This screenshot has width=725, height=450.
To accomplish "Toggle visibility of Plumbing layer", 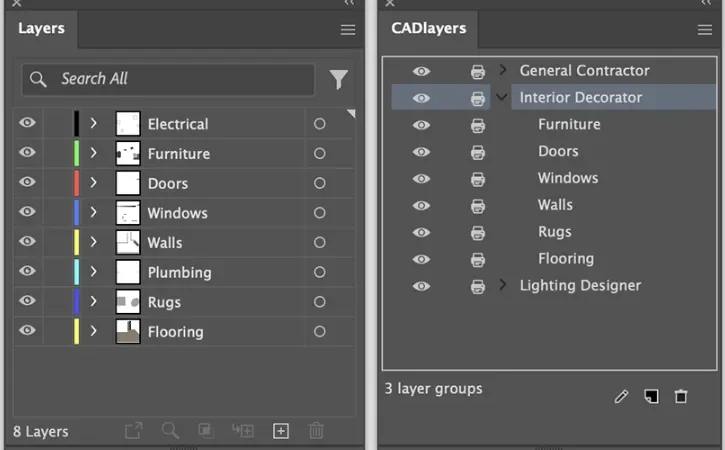I will (27, 271).
